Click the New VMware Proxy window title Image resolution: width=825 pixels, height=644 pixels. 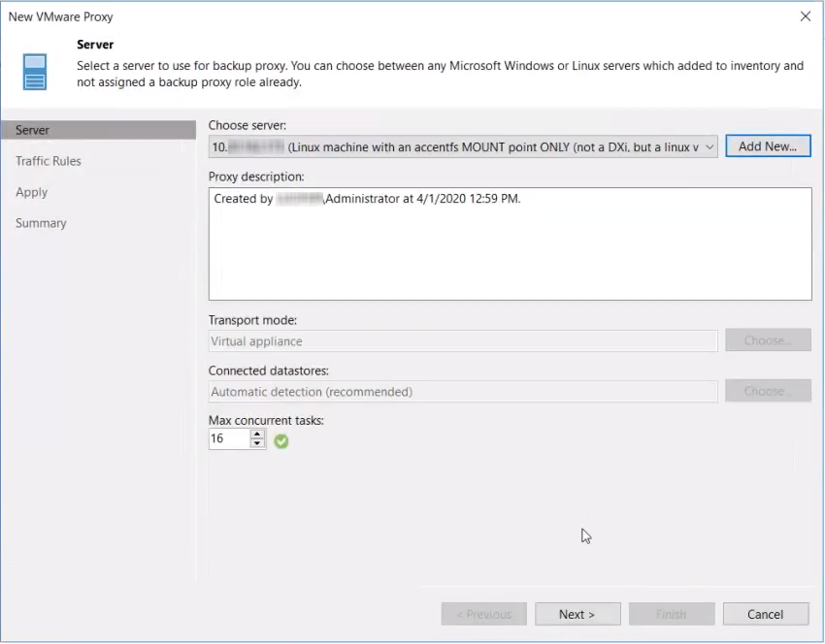(x=60, y=16)
